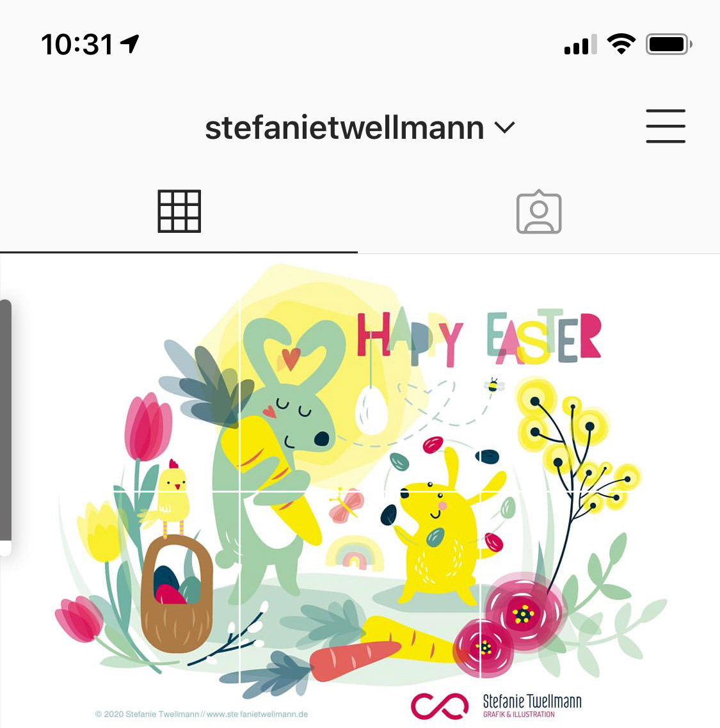Select the grid posts tab icon
720x728 pixels.
coord(179,211)
